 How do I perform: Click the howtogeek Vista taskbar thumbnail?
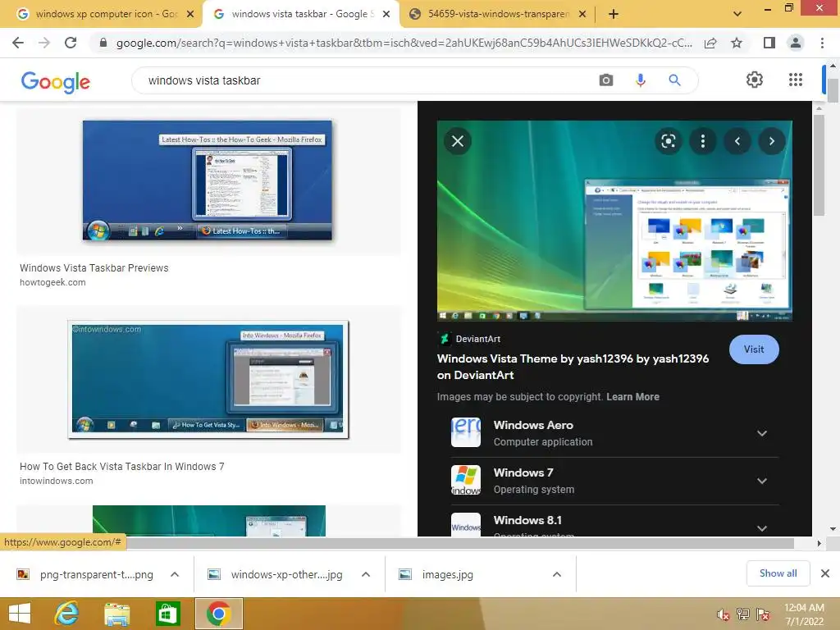click(208, 180)
